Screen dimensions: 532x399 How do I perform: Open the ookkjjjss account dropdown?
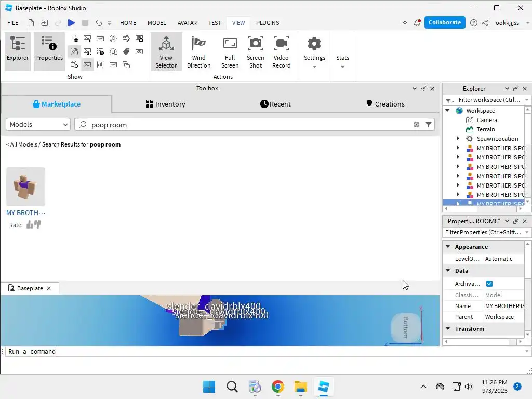pyautogui.click(x=528, y=23)
